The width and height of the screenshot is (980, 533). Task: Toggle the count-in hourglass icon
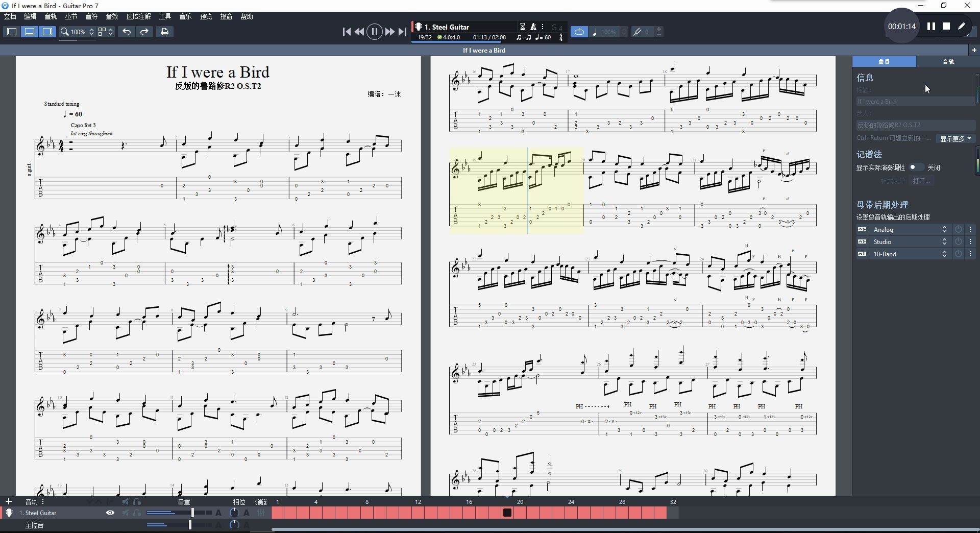(x=523, y=27)
